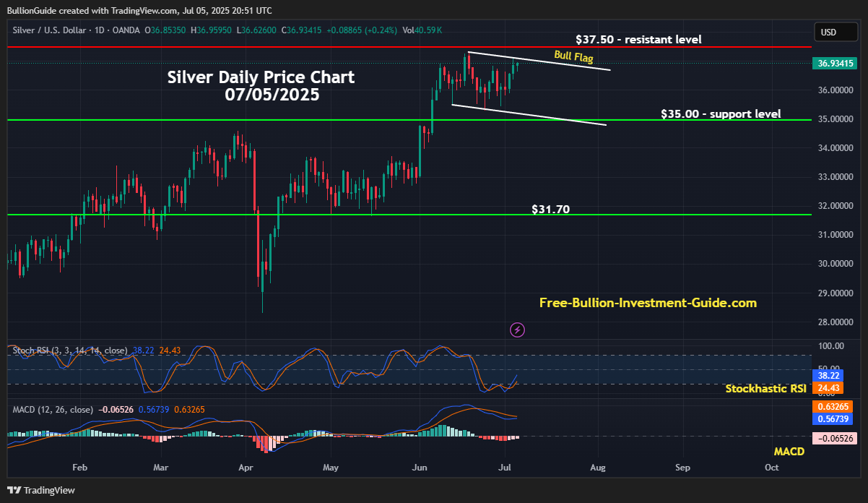
Task: Click the daily change +0.08865 (+0.24%) value
Action: pyautogui.click(x=361, y=30)
